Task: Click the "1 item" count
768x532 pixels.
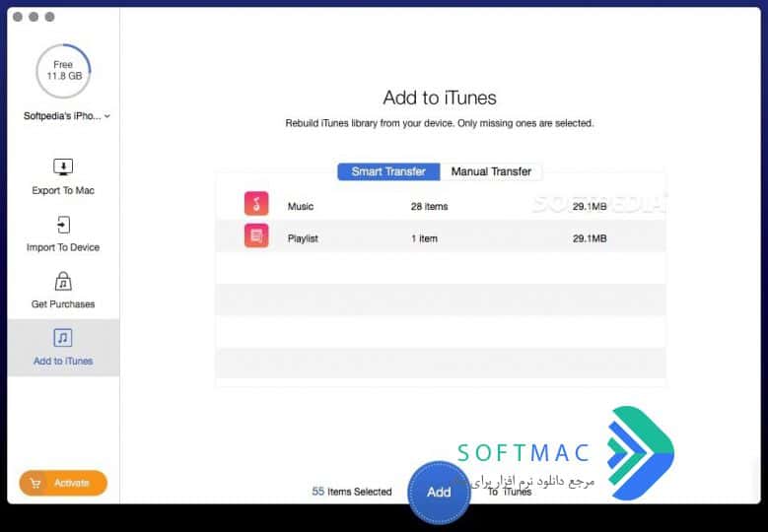Action: [424, 238]
